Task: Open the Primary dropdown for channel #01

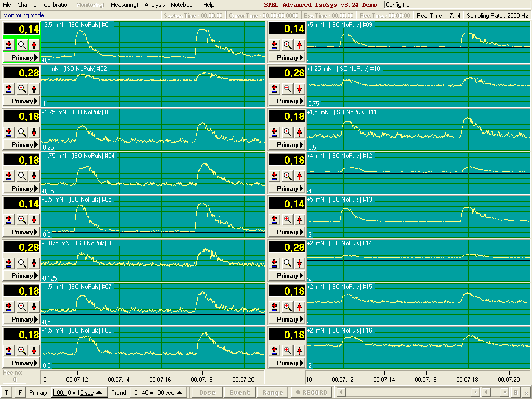Action: click(22, 57)
